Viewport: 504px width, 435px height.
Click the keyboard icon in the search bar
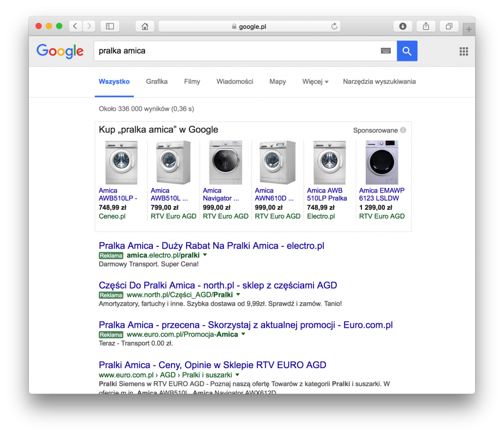tap(386, 51)
